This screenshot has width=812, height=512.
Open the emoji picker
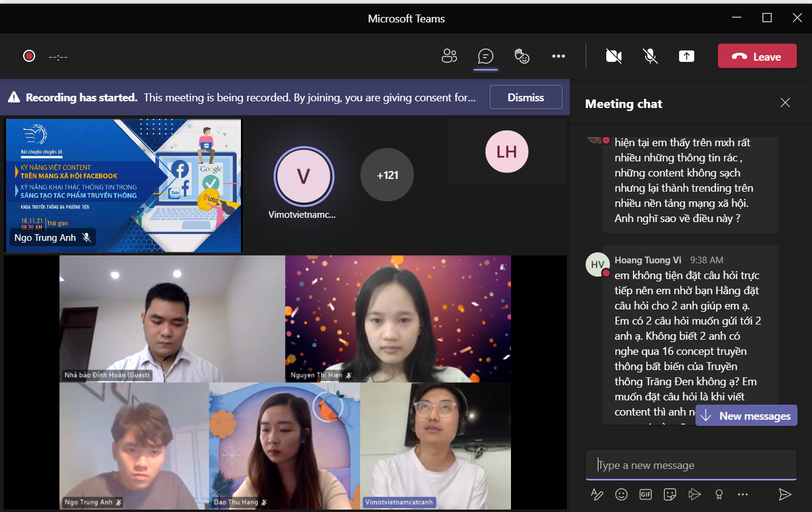click(621, 494)
